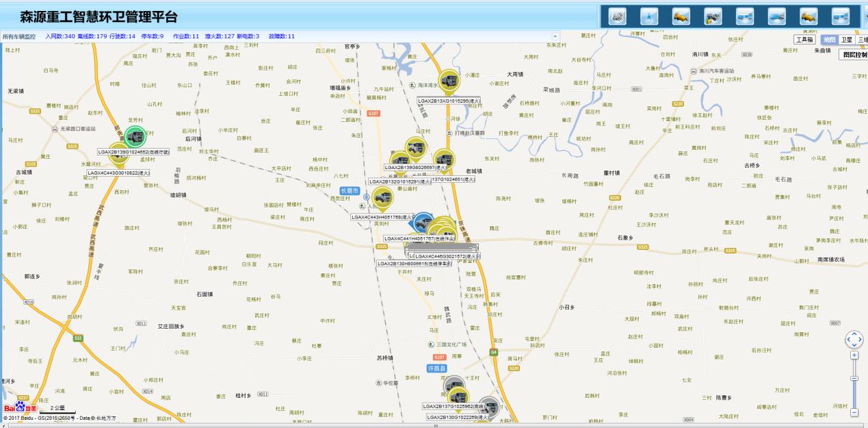Select green vehicle marker LGAX2B139G1024662
868x428 pixels.
click(136, 135)
